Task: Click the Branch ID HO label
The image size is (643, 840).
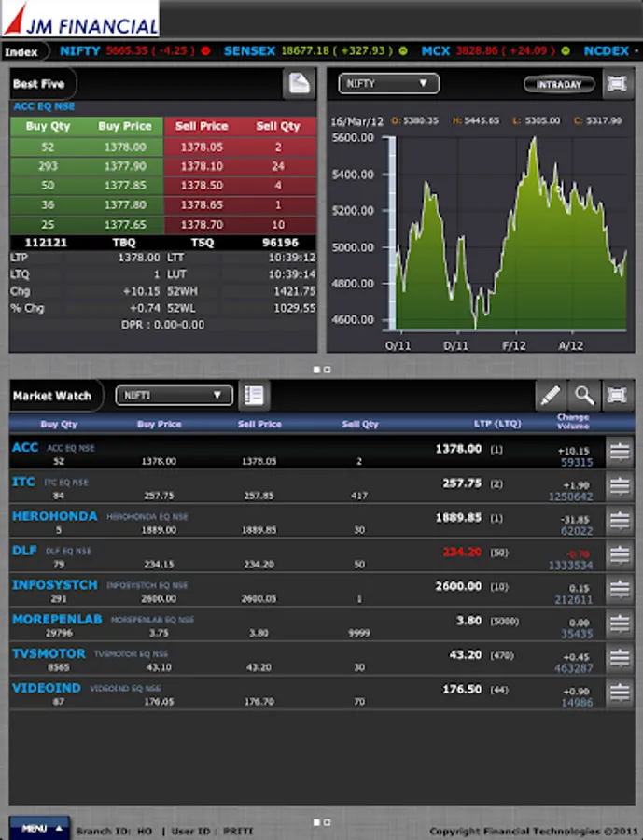Action: click(114, 831)
